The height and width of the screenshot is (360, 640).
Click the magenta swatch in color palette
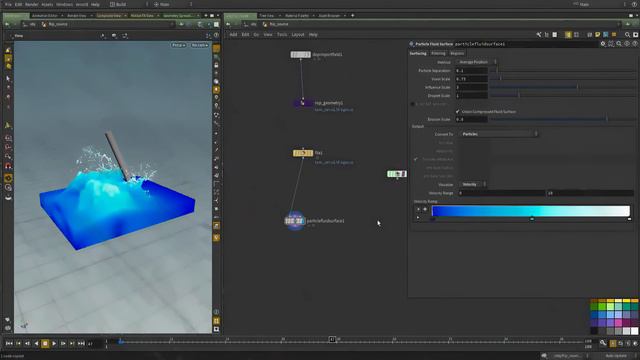pyautogui.click(x=618, y=323)
